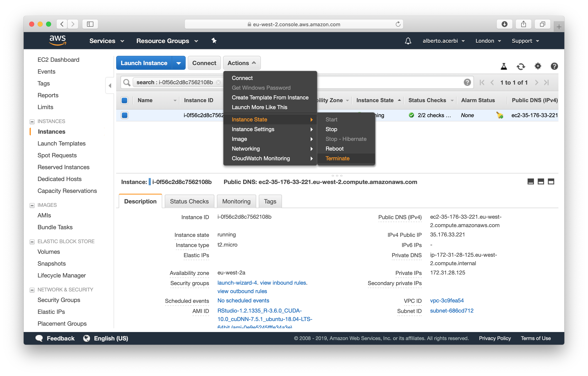588x376 pixels.
Task: Open the vpc-3c9fea54 link
Action: click(447, 301)
